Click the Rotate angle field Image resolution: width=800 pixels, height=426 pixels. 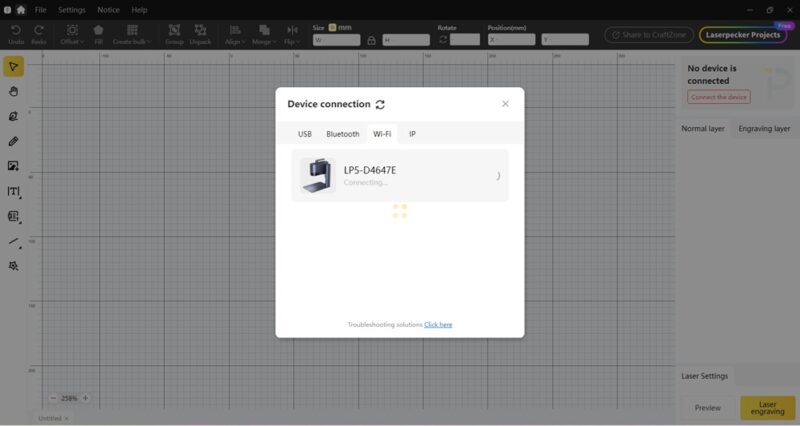(x=465, y=39)
